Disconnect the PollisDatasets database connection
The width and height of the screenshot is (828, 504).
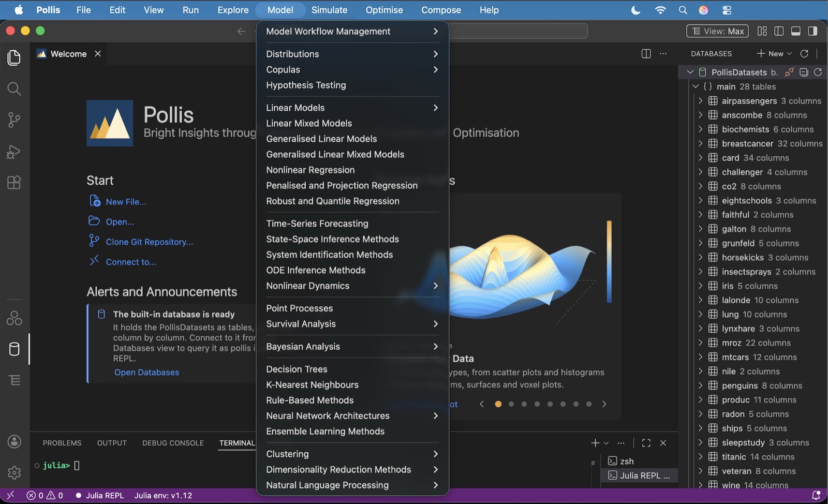tap(789, 72)
